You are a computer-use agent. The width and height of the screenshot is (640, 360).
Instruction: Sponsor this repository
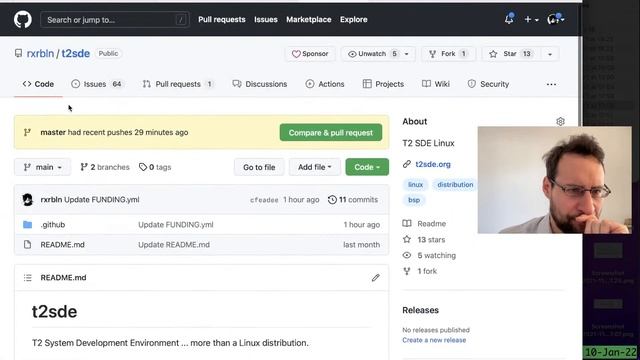[310, 54]
